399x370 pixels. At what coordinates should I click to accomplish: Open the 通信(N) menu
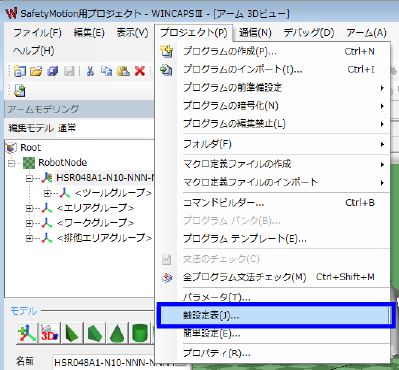(x=255, y=33)
